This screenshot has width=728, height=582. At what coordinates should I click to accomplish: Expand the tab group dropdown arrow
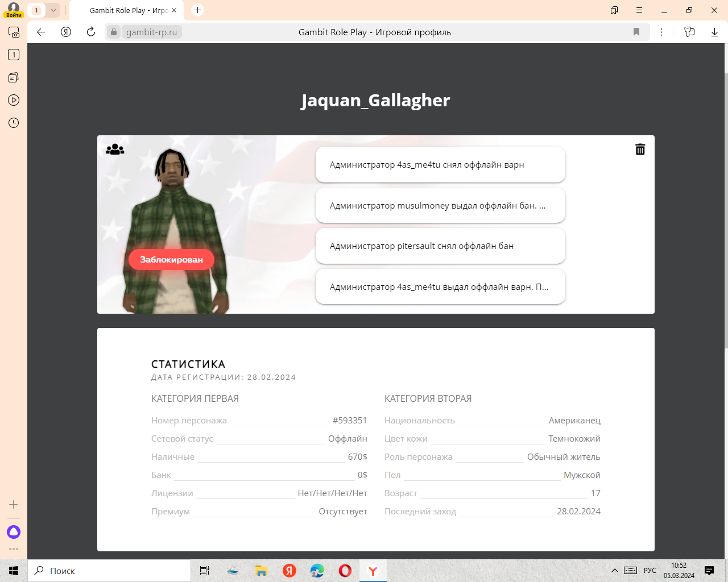click(x=53, y=10)
